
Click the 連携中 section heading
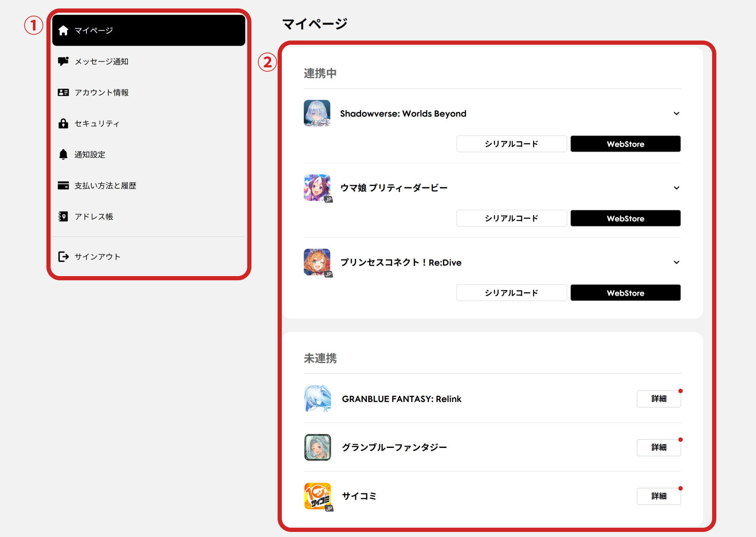click(x=320, y=73)
